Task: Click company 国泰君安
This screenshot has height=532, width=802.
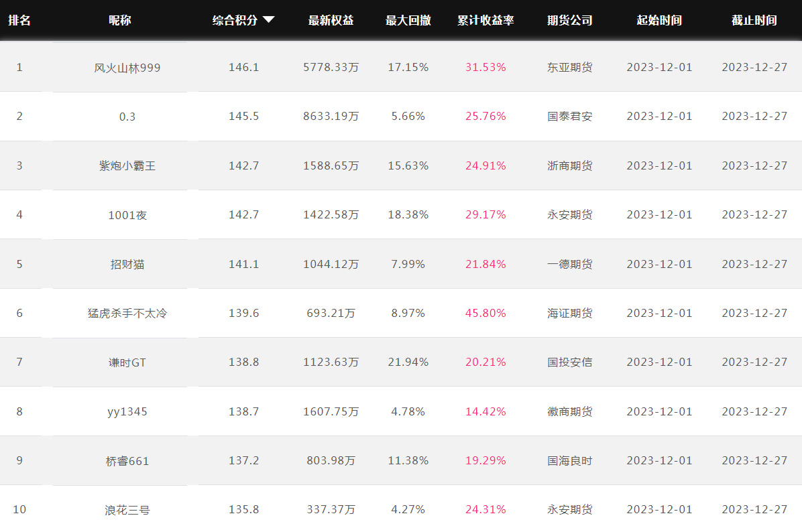Action: 570,117
